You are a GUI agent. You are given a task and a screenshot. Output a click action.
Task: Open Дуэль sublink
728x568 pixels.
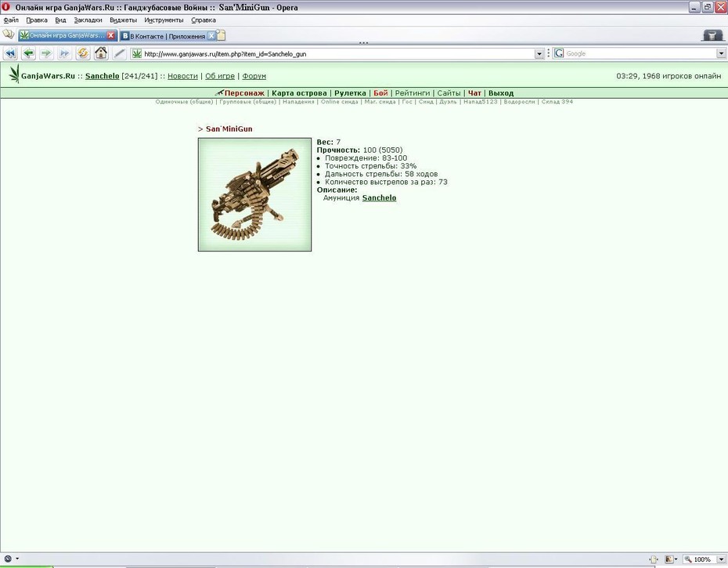(448, 101)
